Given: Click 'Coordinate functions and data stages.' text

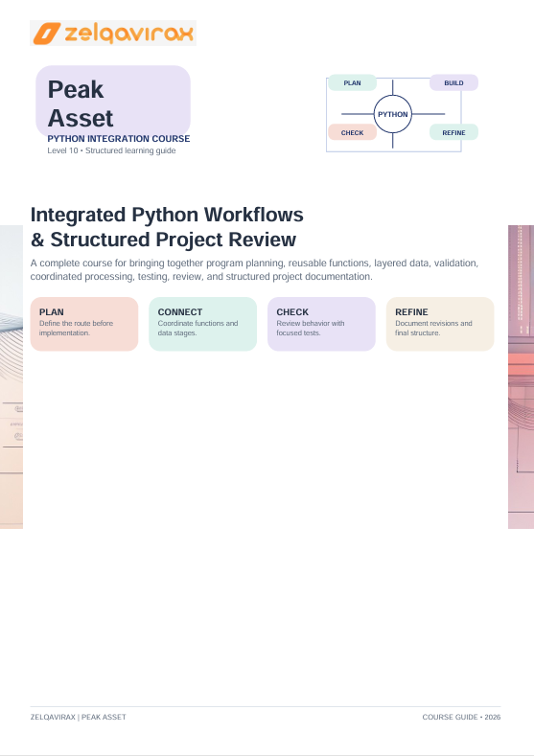Looking at the screenshot, I should coord(197,329).
